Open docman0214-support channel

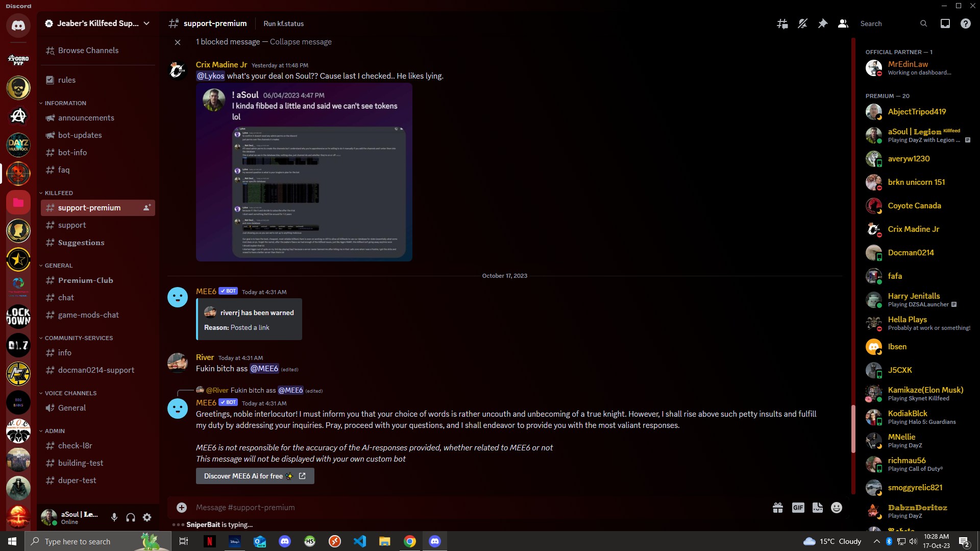click(x=97, y=370)
